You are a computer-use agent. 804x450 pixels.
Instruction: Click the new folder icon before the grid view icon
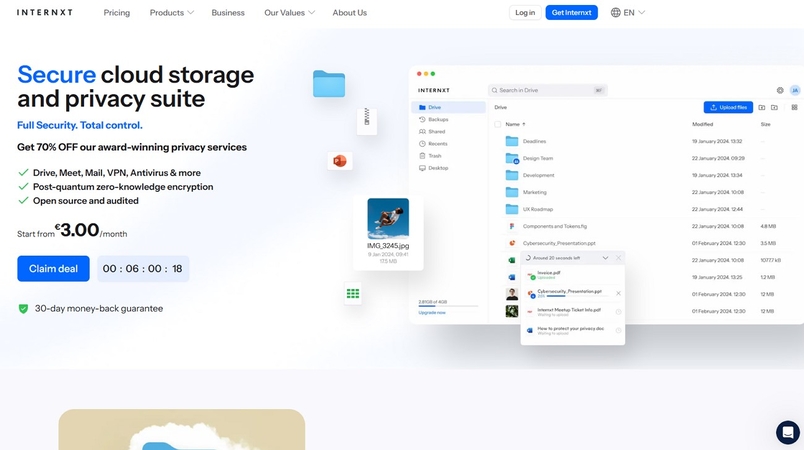coord(774,107)
